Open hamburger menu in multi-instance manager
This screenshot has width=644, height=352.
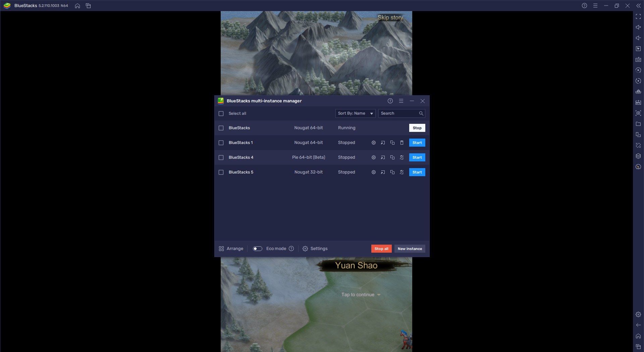(x=401, y=101)
